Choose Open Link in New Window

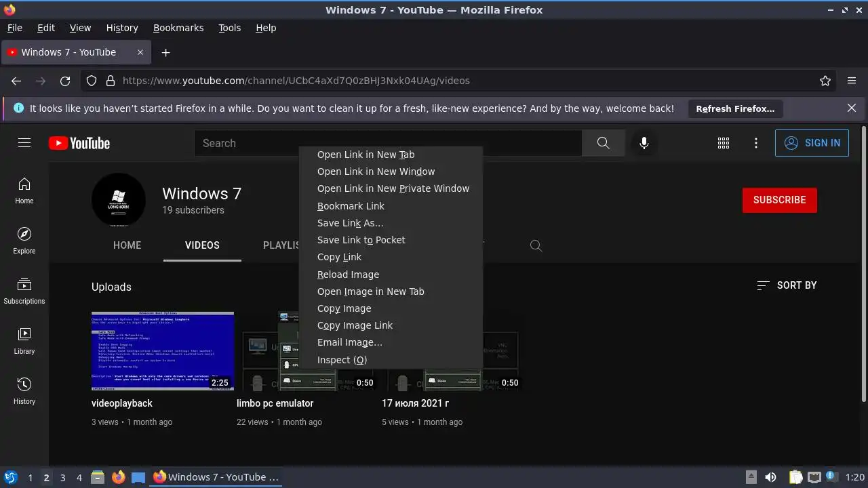[x=391, y=171]
